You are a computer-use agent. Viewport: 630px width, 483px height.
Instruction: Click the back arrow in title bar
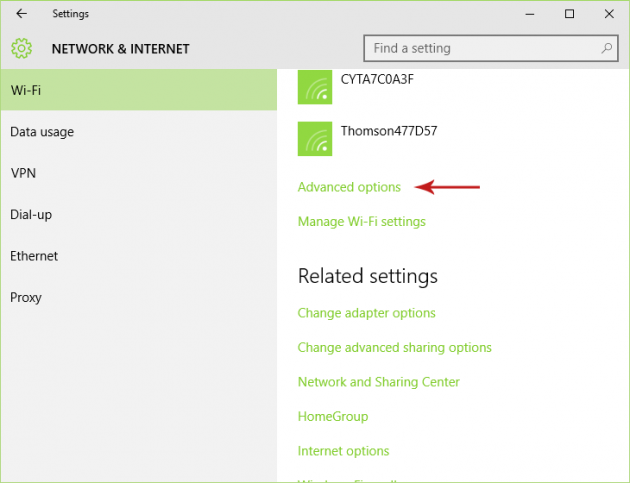[21, 14]
